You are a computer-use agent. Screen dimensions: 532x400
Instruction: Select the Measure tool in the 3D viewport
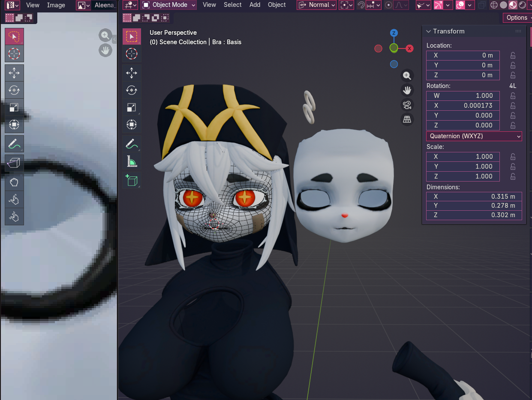click(132, 161)
